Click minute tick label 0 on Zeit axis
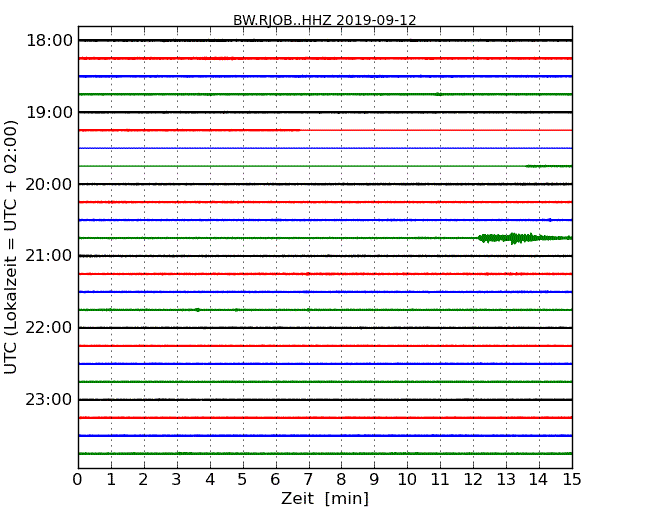The height and width of the screenshot is (520, 650). coord(78,479)
